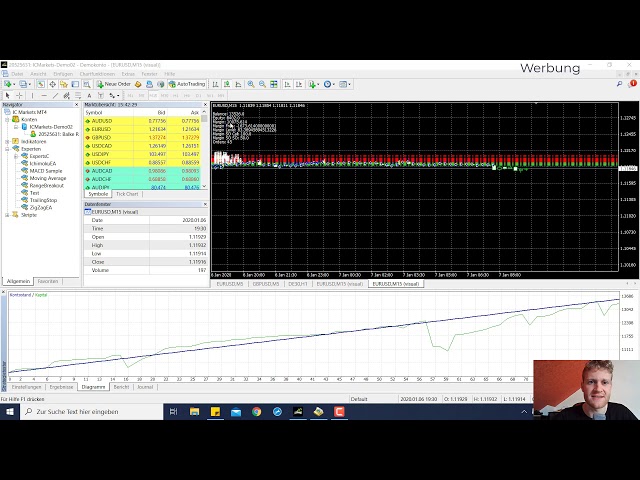Select the GBPUSD,M15 chart tab
Image resolution: width=640 pixels, height=480 pixels.
tap(265, 283)
